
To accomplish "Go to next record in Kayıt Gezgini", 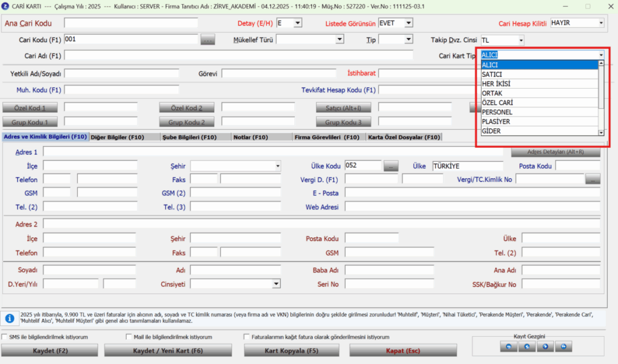I will pos(545,346).
